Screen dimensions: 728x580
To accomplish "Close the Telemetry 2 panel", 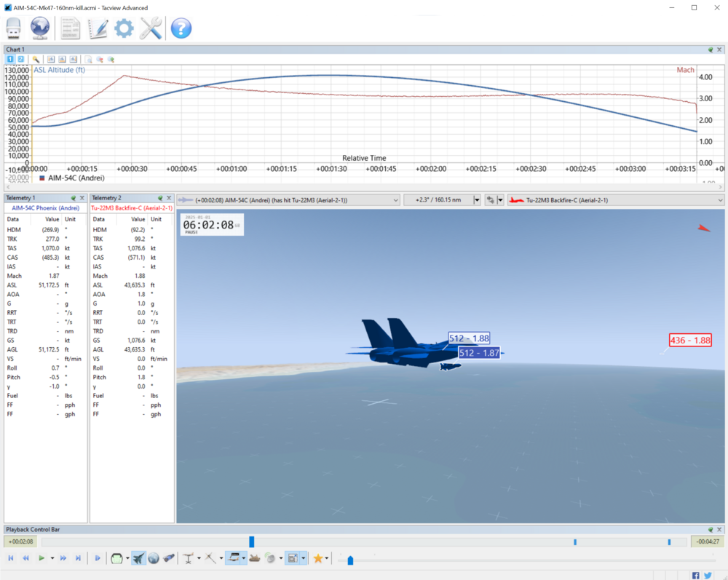I will tap(169, 198).
